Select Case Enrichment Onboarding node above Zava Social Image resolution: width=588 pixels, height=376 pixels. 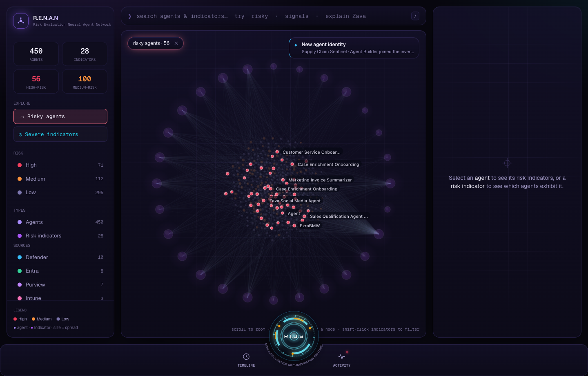[x=270, y=189]
